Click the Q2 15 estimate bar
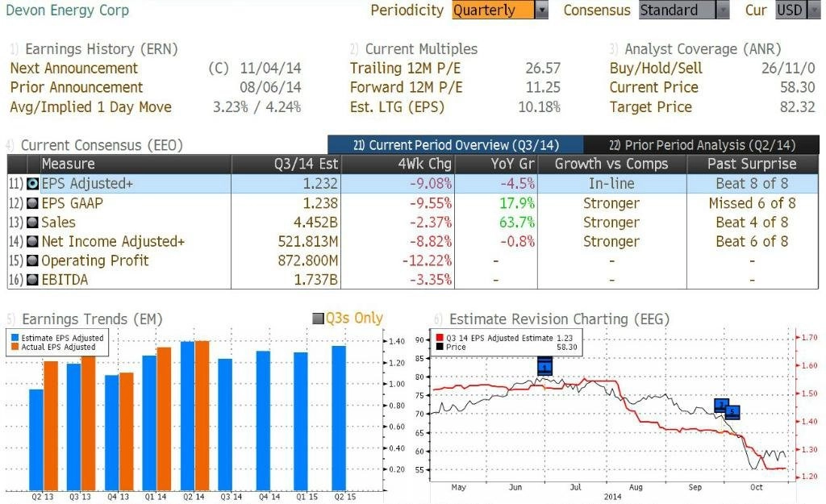The width and height of the screenshot is (826, 504). pos(339,419)
